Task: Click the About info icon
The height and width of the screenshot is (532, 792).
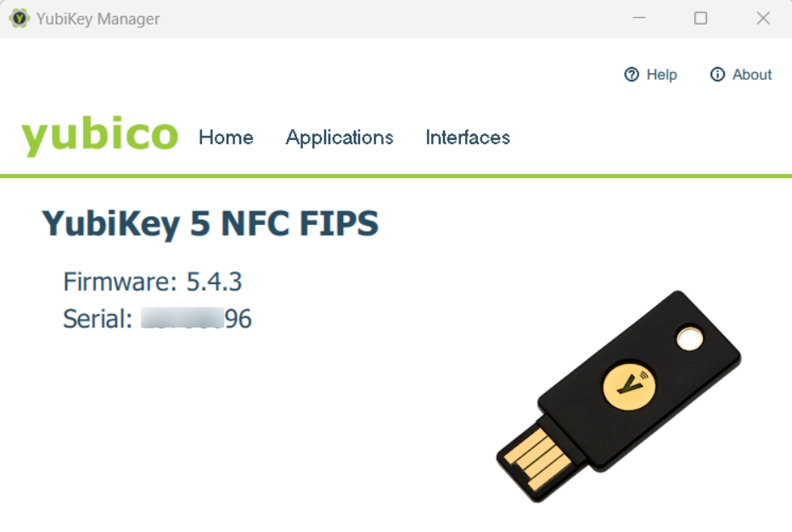Action: 717,75
